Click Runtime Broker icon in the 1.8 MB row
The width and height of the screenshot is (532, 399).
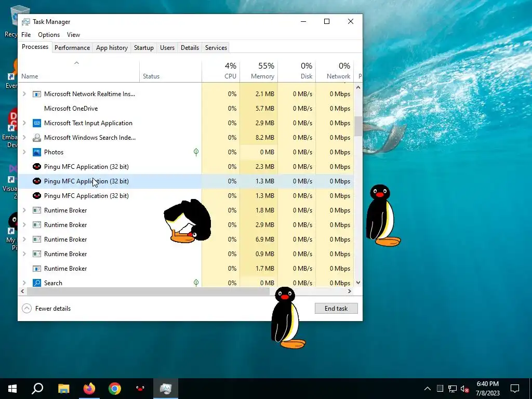click(37, 210)
